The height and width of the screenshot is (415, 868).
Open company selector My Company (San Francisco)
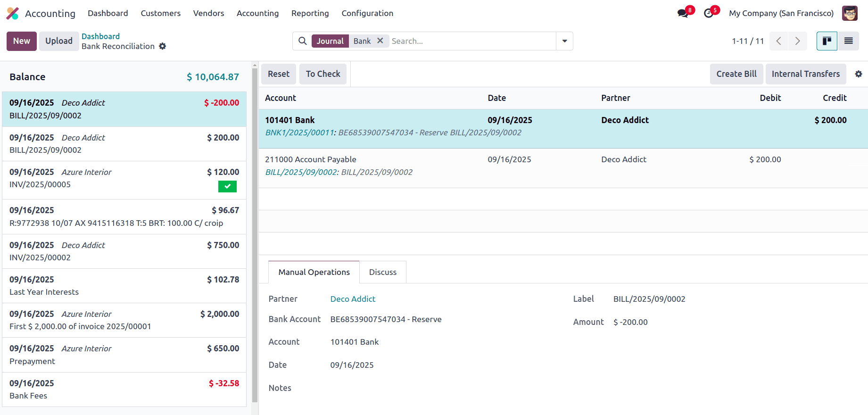coord(781,13)
